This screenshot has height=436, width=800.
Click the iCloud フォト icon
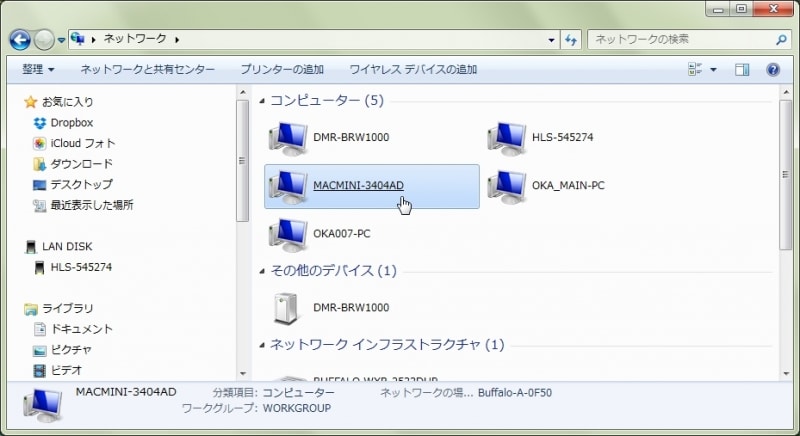39,144
